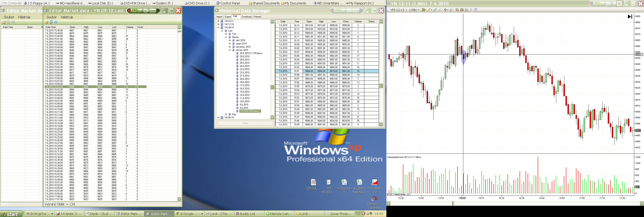Image resolution: width=644 pixels, height=217 pixels.
Task: Expand the Tick tree node
Action: 226,34
